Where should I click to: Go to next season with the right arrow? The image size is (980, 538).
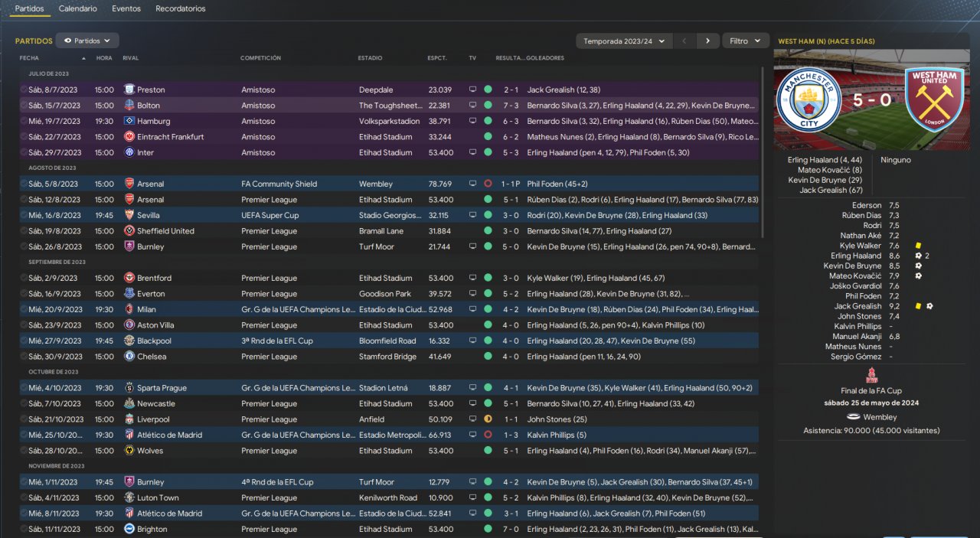click(707, 41)
